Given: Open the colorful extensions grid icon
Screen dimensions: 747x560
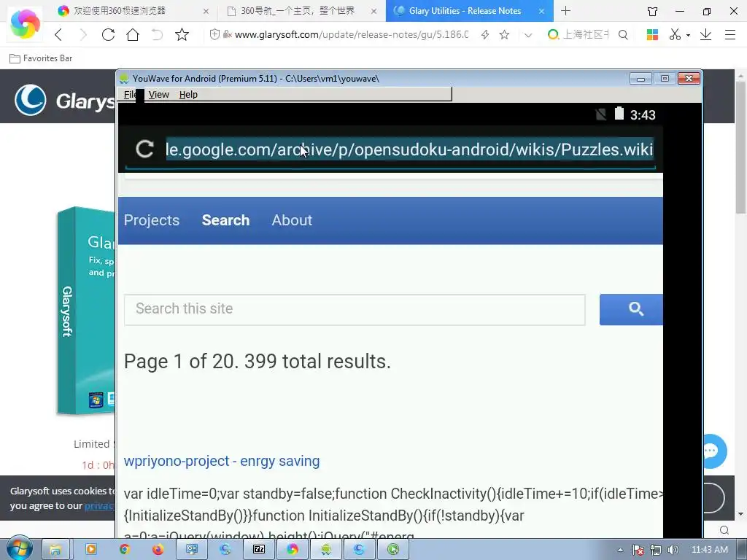Looking at the screenshot, I should (652, 34).
